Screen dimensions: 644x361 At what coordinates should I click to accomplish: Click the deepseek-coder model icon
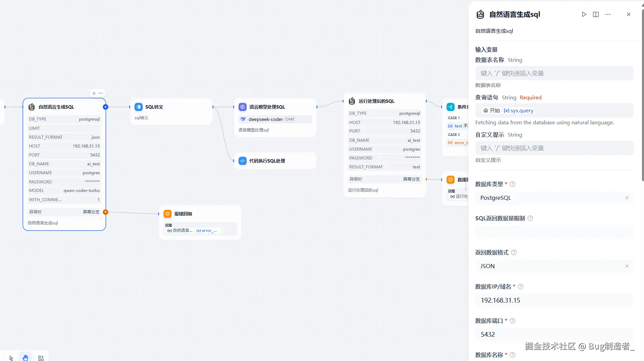coord(242,119)
